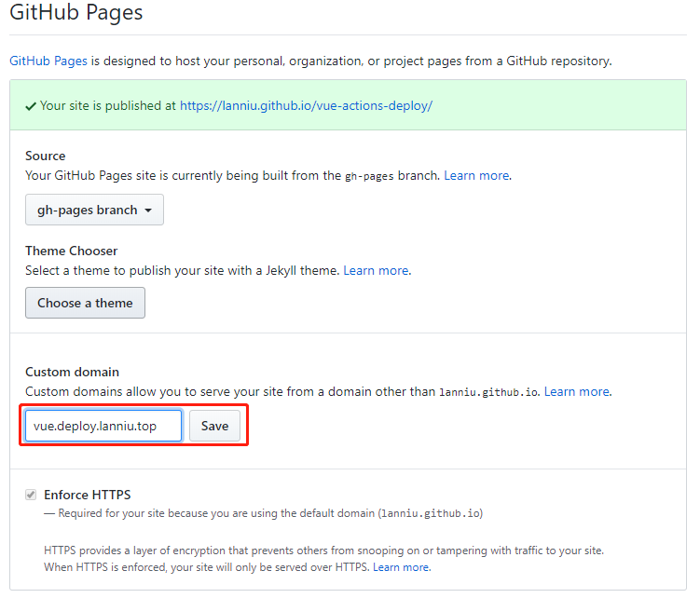
Task: Open the published site URL link
Action: [306, 106]
